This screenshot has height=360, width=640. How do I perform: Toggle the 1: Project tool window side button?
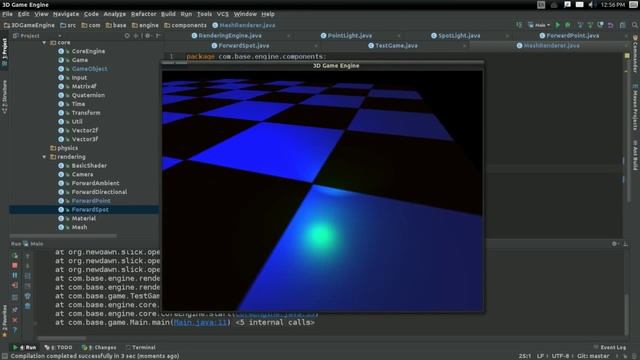[x=4, y=52]
